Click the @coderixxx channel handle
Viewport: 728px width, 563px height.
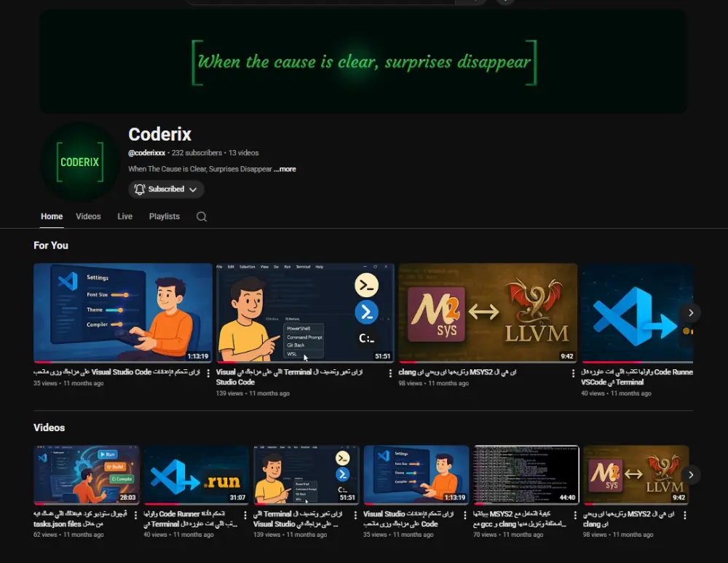[x=147, y=153]
